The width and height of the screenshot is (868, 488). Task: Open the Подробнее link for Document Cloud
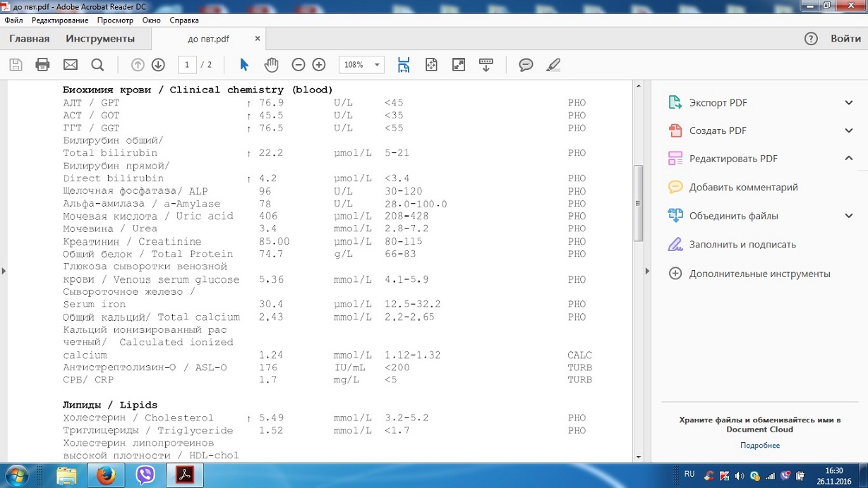(760, 446)
